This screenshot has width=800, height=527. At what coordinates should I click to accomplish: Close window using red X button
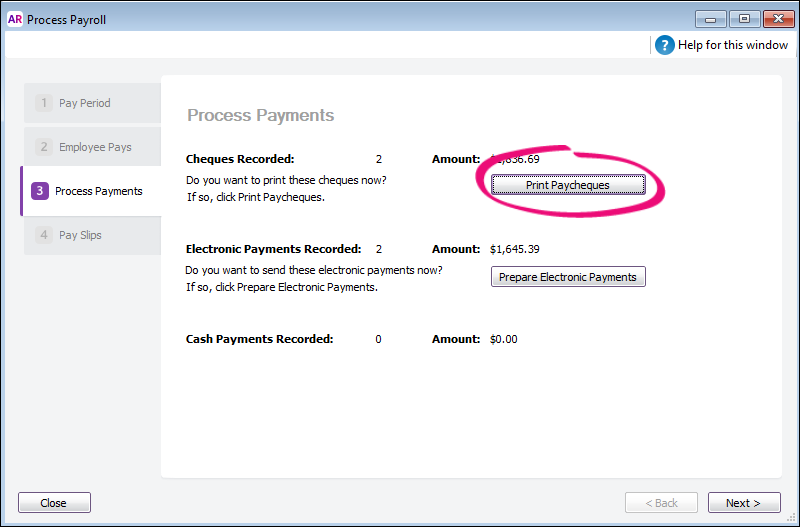pyautogui.click(x=777, y=18)
